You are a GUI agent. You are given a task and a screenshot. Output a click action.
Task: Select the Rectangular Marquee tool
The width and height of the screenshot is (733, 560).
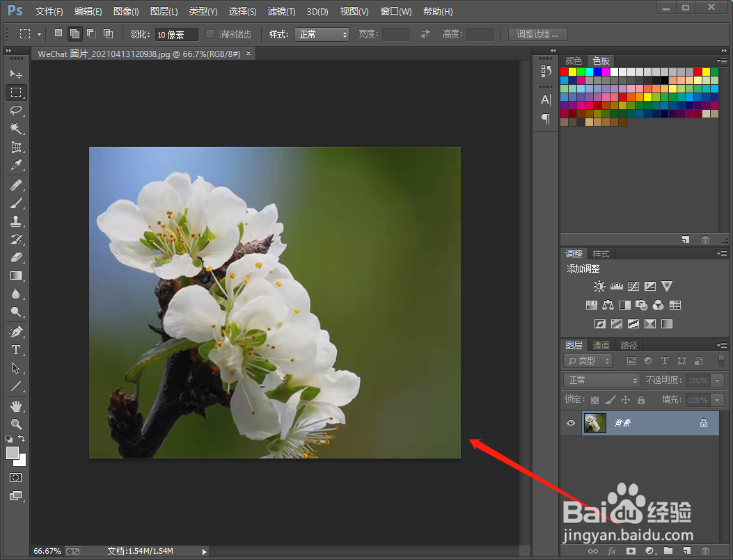(16, 92)
